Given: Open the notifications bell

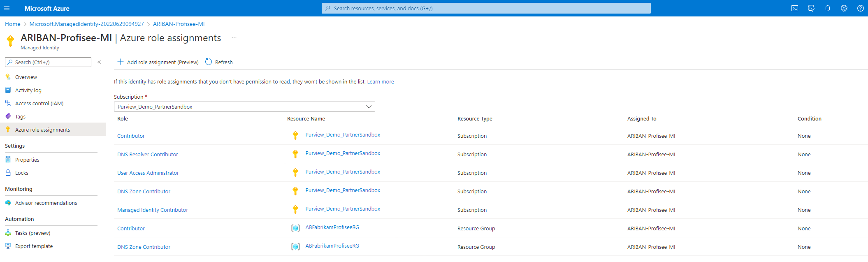Looking at the screenshot, I should (828, 8).
